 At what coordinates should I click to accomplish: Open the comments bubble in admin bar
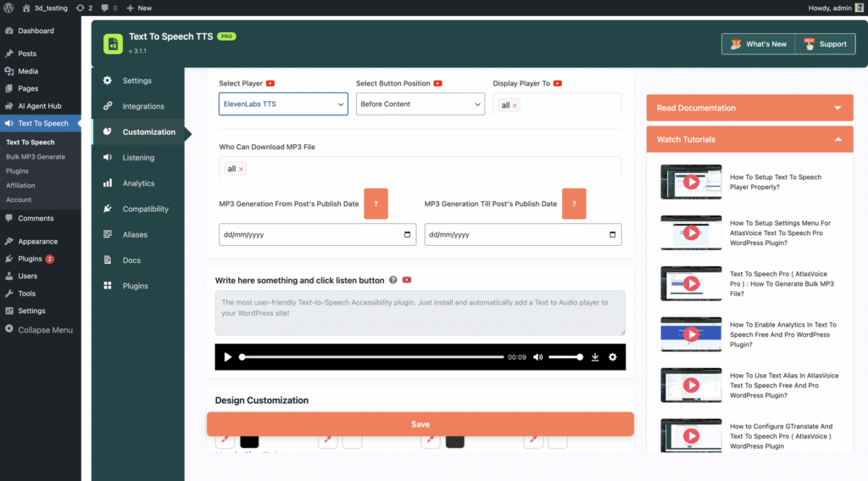(x=109, y=8)
